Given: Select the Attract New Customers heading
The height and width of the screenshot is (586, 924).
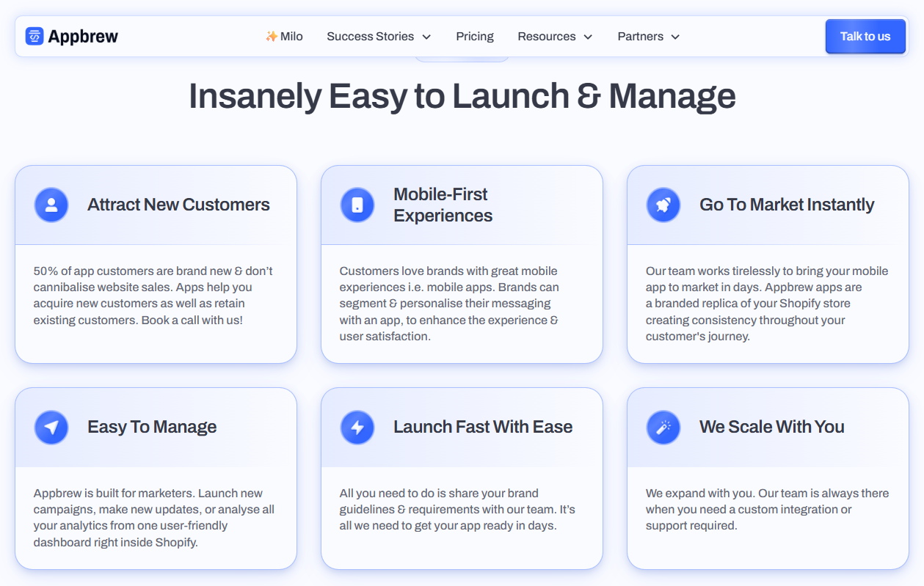Looking at the screenshot, I should (178, 205).
